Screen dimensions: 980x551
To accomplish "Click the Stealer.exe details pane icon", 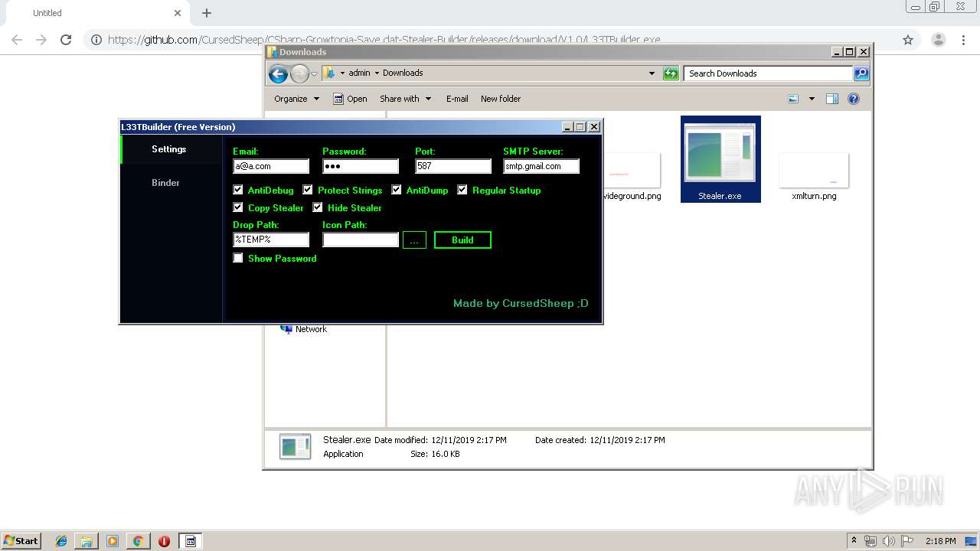I will click(295, 447).
